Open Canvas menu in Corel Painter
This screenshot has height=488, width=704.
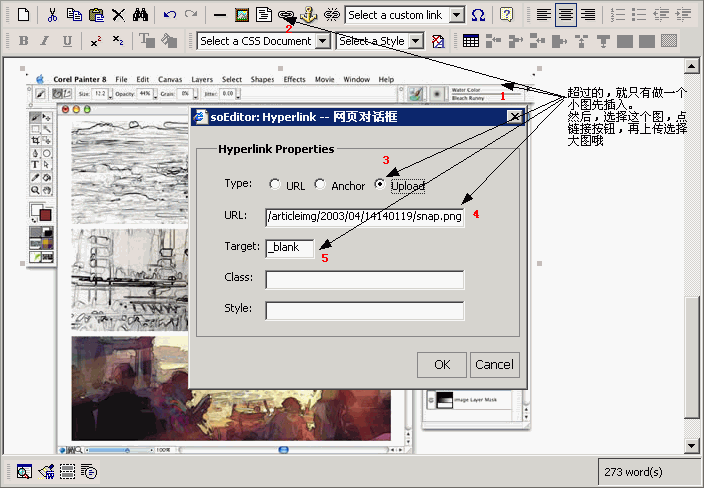coord(170,79)
